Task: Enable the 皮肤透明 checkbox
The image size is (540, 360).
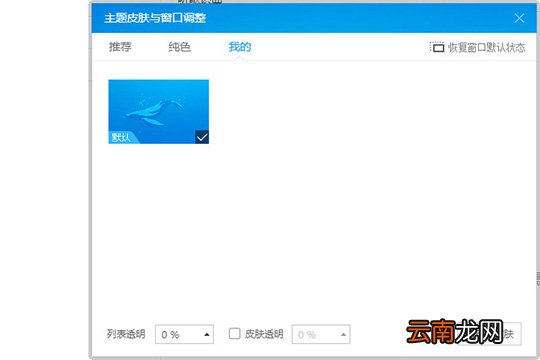Action: point(235,333)
